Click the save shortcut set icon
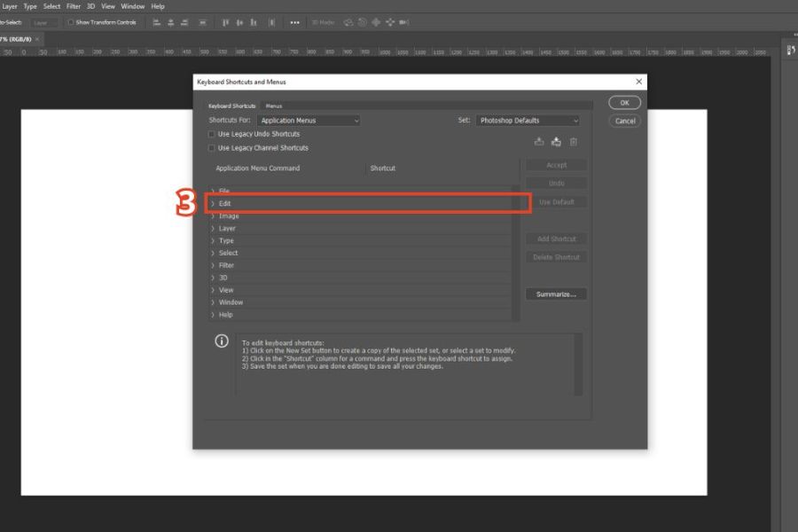 coord(539,142)
